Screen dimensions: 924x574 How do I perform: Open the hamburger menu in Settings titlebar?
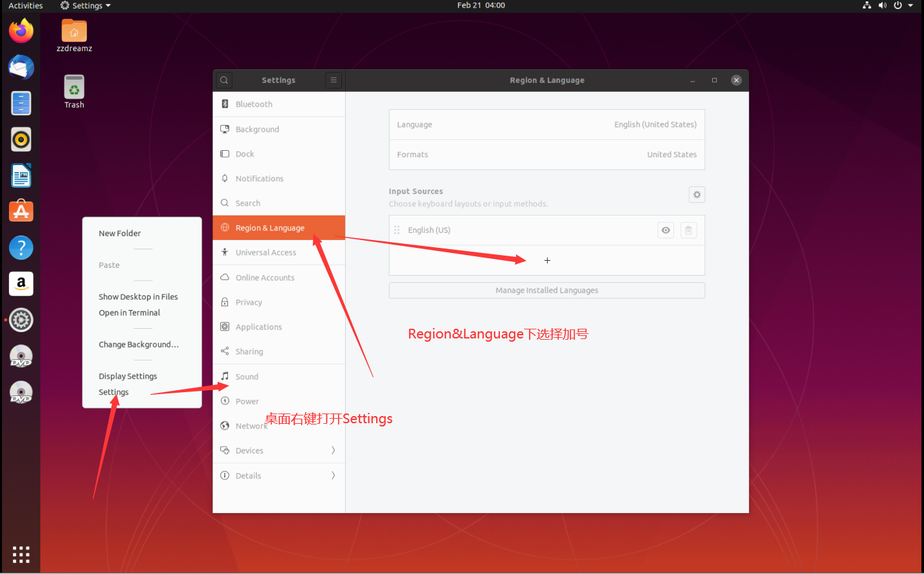coord(333,80)
